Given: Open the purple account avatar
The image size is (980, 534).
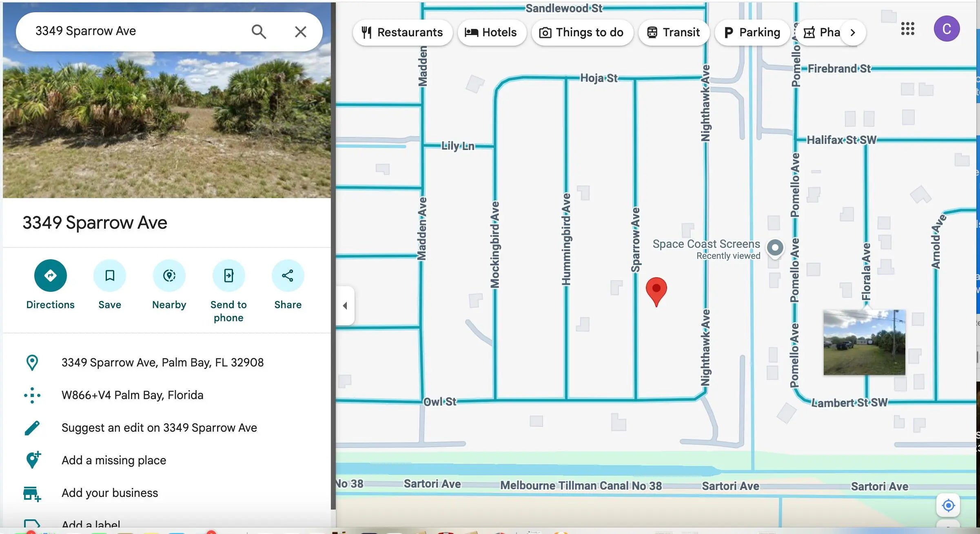Looking at the screenshot, I should pos(947,29).
